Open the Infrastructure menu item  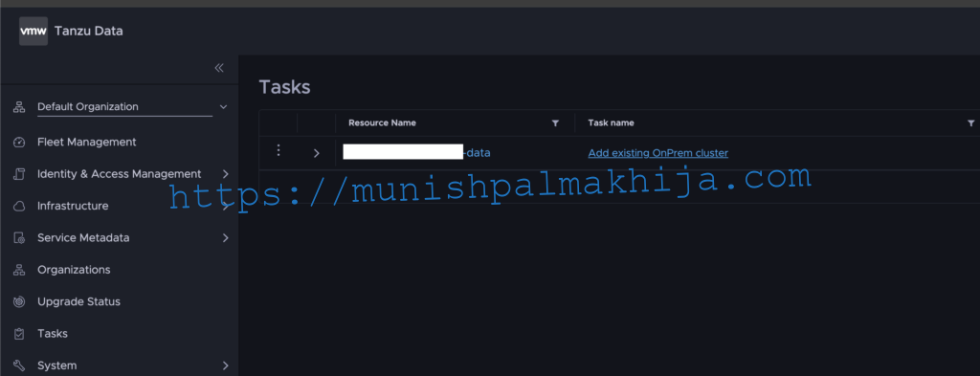73,206
